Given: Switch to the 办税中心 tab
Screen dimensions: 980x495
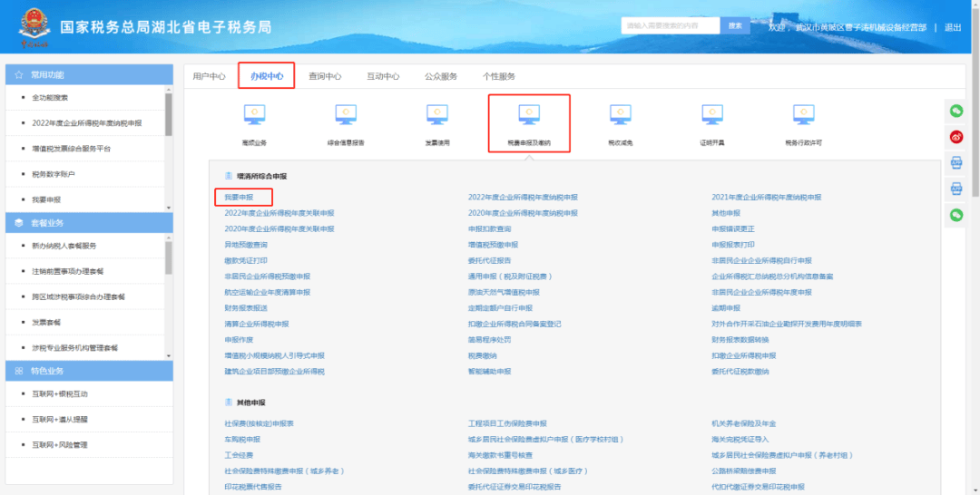Looking at the screenshot, I should [x=267, y=76].
